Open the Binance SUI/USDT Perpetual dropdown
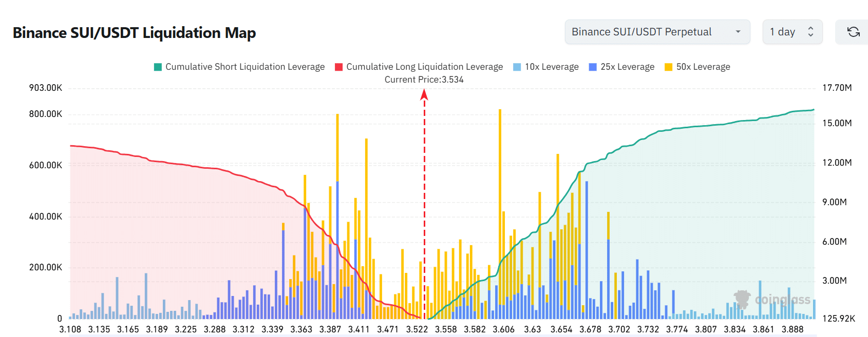868x337 pixels. tap(657, 32)
